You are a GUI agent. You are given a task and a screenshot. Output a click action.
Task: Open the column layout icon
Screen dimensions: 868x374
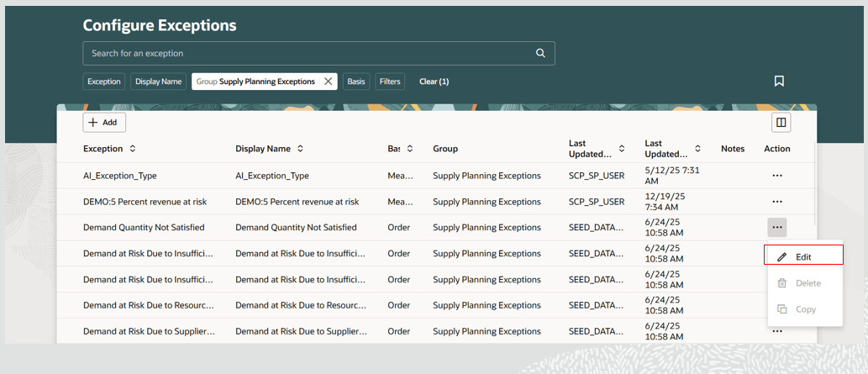tap(781, 123)
